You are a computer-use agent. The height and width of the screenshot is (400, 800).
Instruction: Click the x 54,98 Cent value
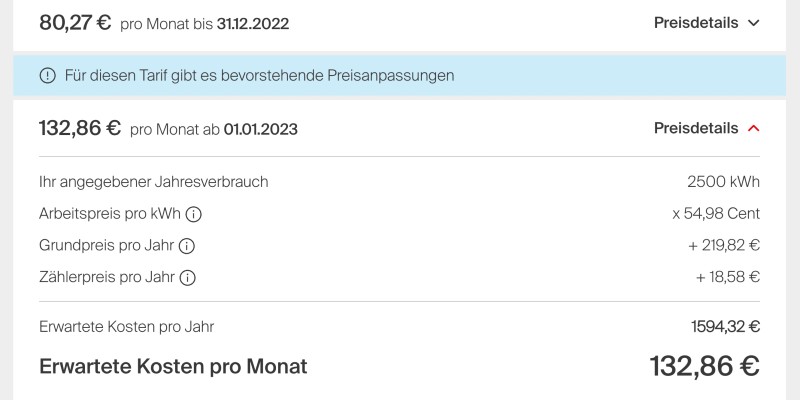pyautogui.click(x=716, y=214)
